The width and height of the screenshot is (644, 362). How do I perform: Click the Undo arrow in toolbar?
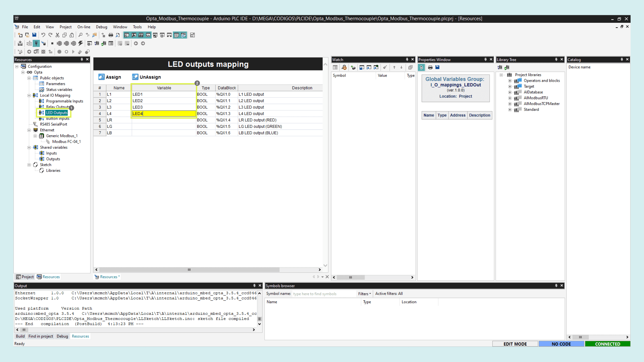point(43,35)
